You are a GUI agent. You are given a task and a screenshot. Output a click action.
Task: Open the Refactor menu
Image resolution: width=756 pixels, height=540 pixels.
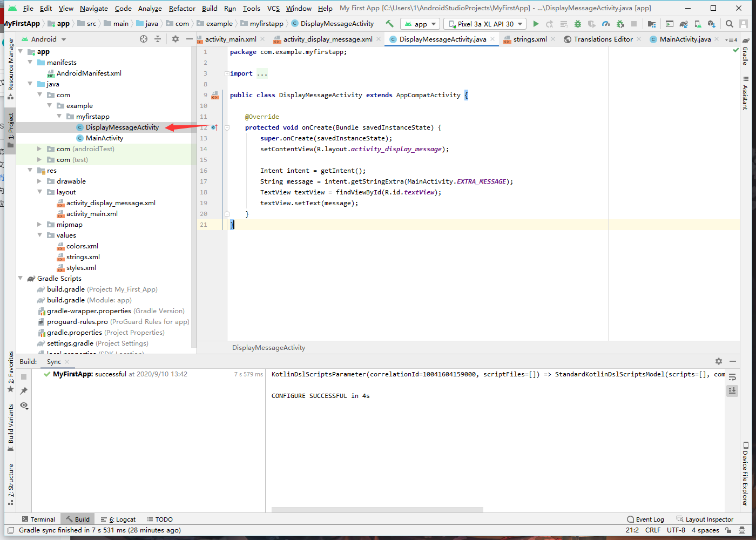182,8
